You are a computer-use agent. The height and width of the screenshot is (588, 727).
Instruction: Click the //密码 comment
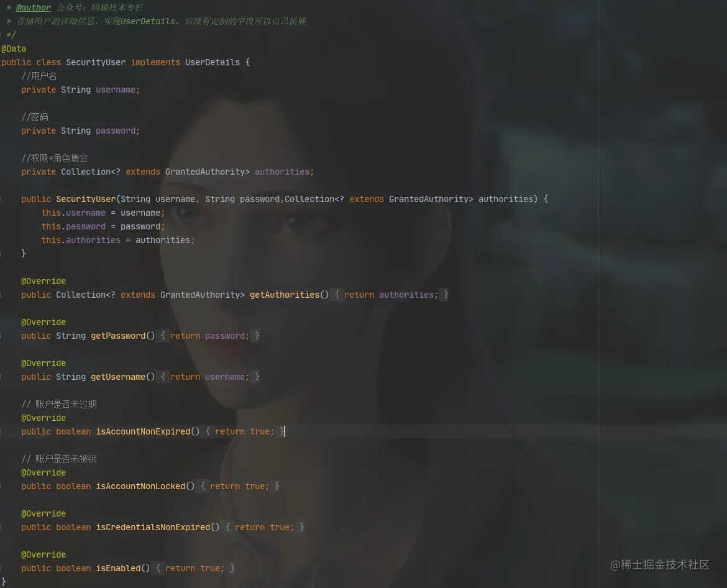[x=35, y=117]
